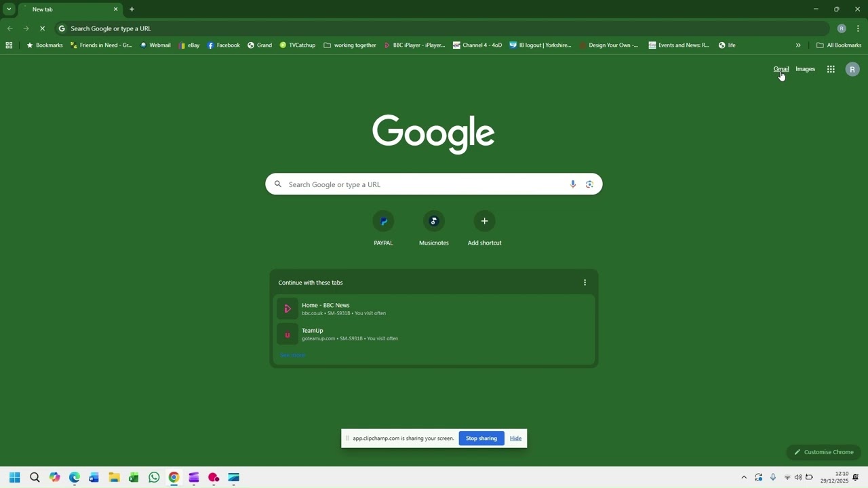Open the Webmail bookmark
The height and width of the screenshot is (488, 868).
point(155,45)
